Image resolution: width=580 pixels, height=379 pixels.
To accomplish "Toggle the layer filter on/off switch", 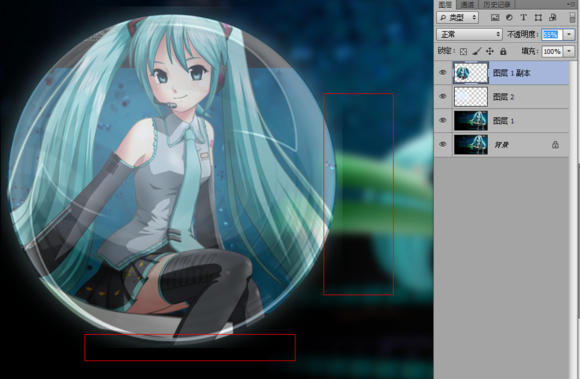I will tap(572, 17).
